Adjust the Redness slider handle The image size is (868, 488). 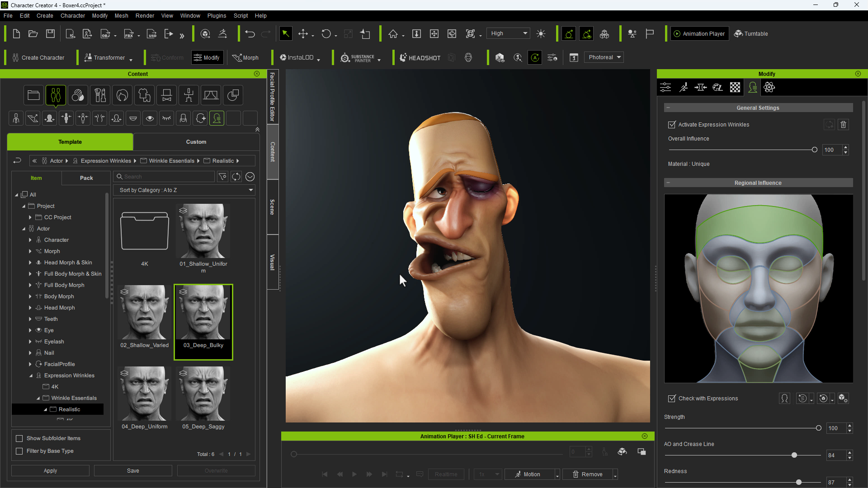point(799,483)
